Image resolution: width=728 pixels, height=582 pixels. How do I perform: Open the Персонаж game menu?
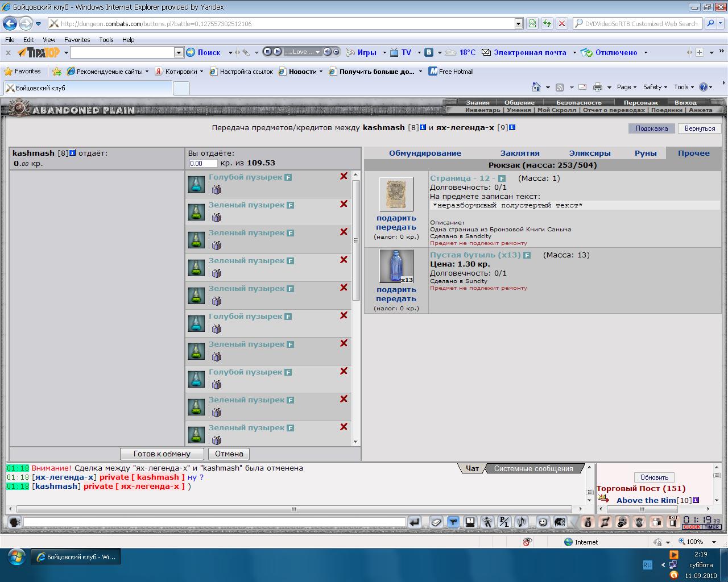(640, 102)
